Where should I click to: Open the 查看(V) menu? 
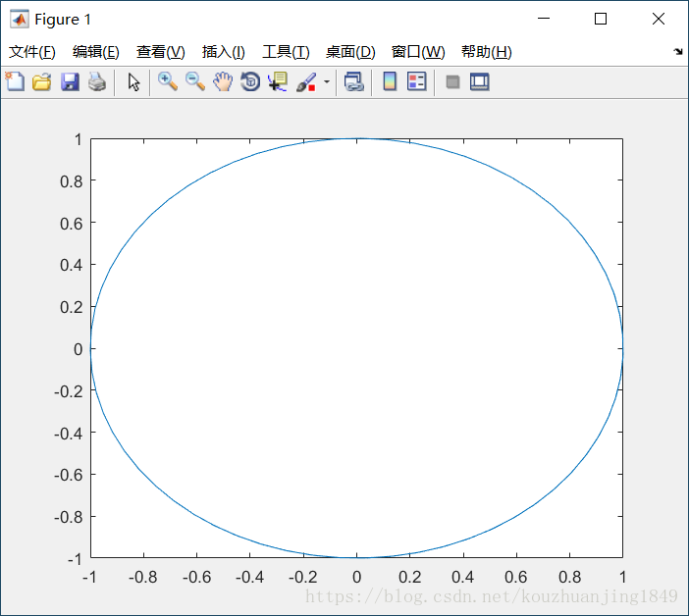(x=160, y=52)
